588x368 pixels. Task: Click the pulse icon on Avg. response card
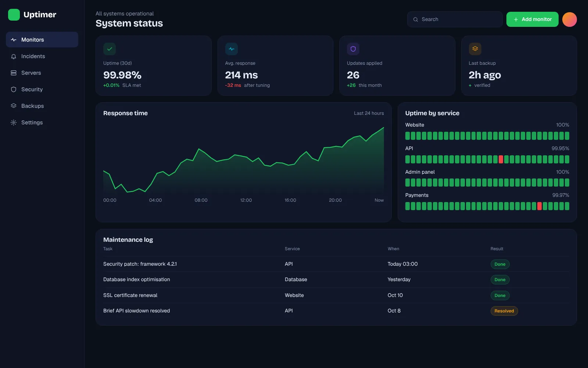(x=232, y=49)
